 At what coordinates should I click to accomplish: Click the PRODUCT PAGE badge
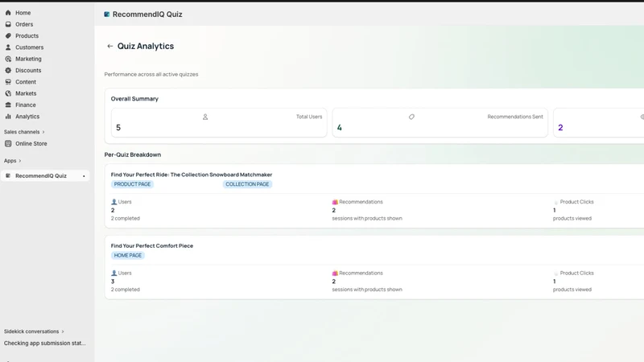[132, 184]
